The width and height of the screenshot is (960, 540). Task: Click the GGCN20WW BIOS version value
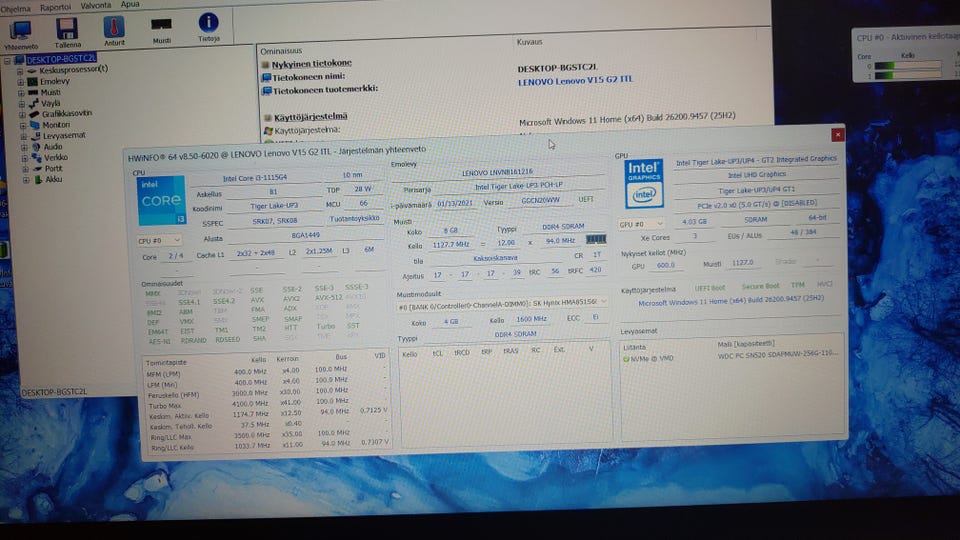click(x=540, y=200)
